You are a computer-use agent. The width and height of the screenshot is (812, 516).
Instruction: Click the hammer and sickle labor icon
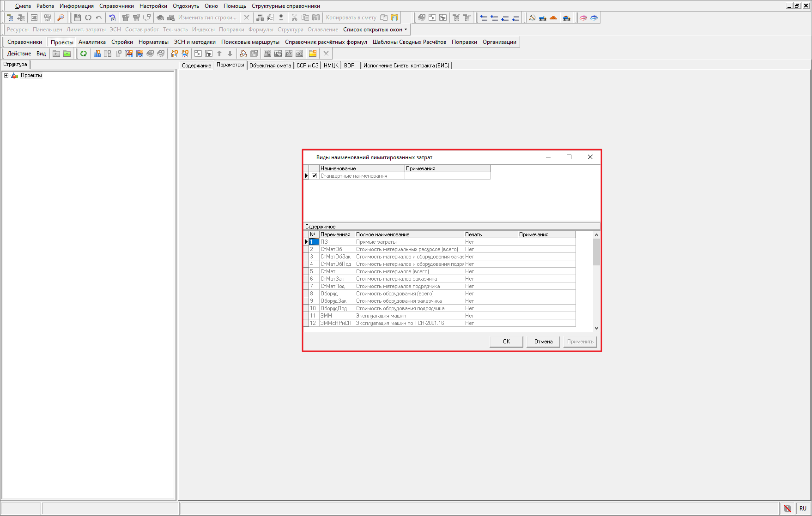tap(532, 18)
